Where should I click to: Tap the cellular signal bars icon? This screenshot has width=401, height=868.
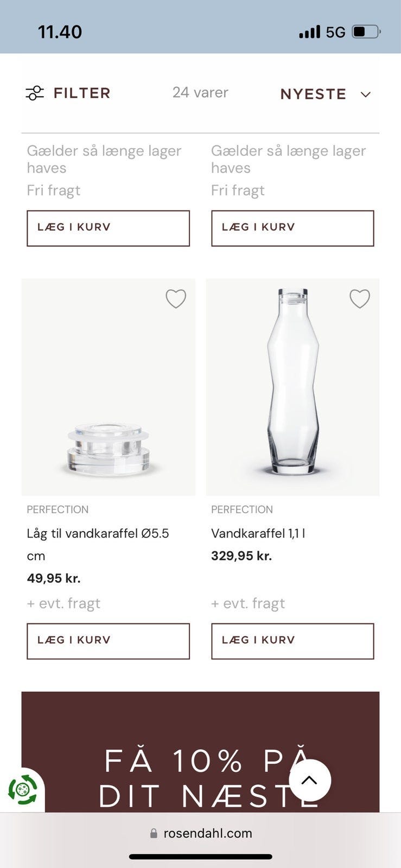pos(309,32)
